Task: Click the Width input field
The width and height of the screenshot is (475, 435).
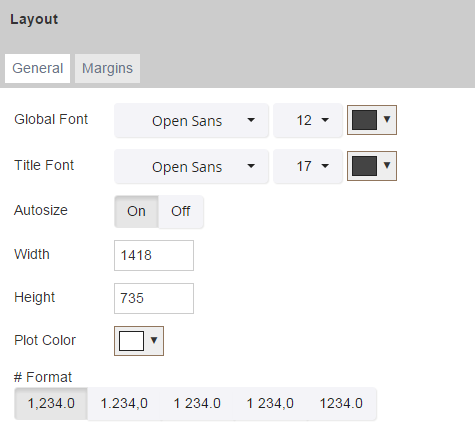Action: pos(154,255)
